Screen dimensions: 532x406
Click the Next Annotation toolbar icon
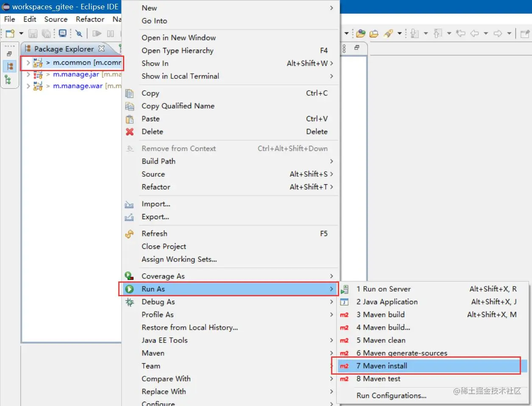pos(415,33)
